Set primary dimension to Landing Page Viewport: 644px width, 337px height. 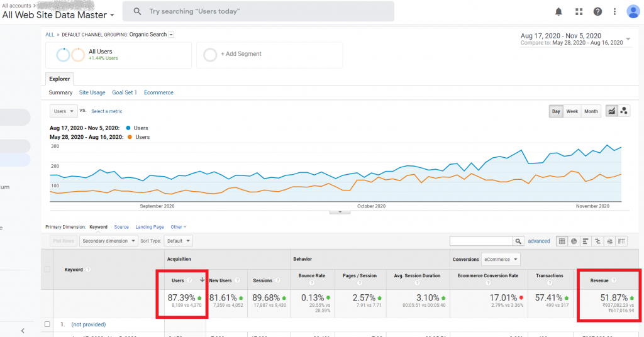[x=150, y=227]
